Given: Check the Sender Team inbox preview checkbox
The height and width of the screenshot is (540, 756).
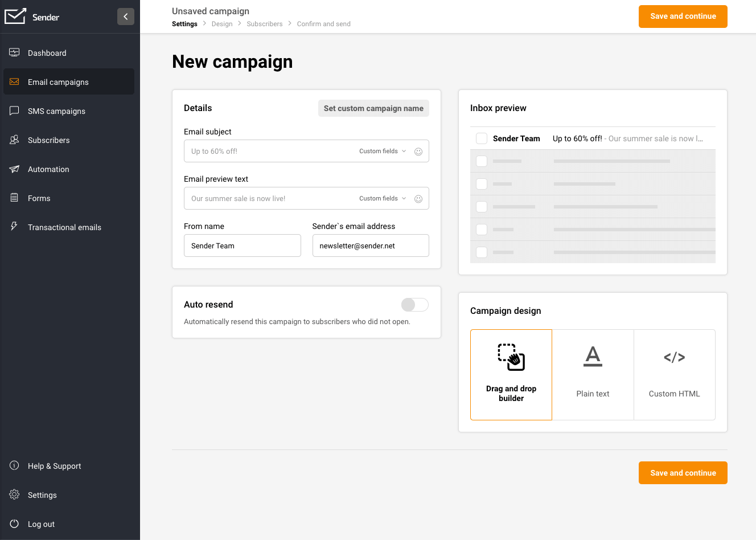Looking at the screenshot, I should 481,138.
